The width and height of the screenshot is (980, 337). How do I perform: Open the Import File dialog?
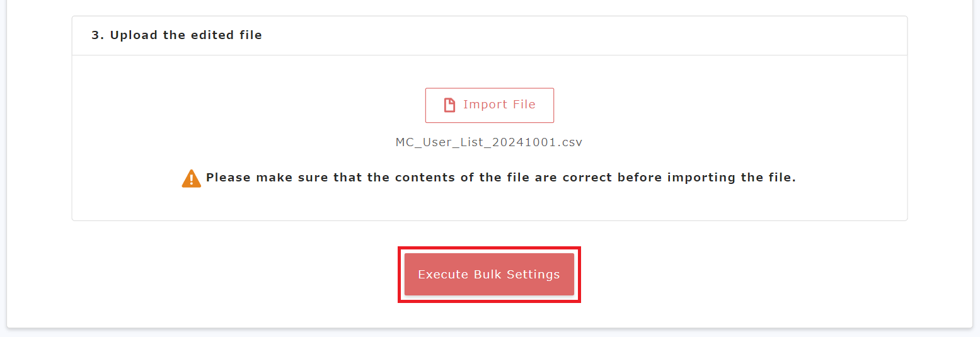click(x=489, y=105)
